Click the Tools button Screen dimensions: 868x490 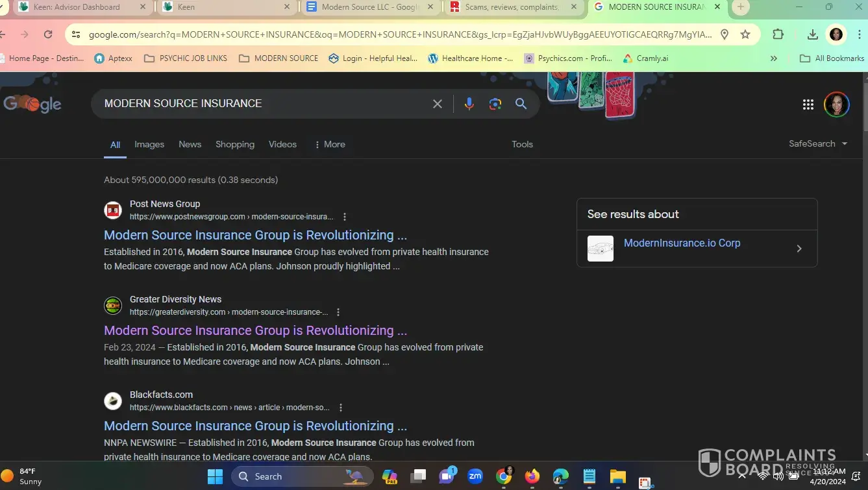[522, 144]
